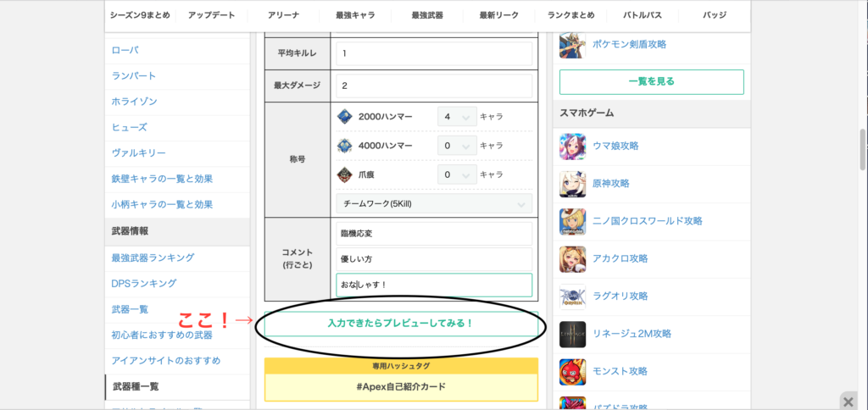Image resolution: width=868 pixels, height=410 pixels.
Task: Close the bottom overlay with the X button
Action: 847,400
